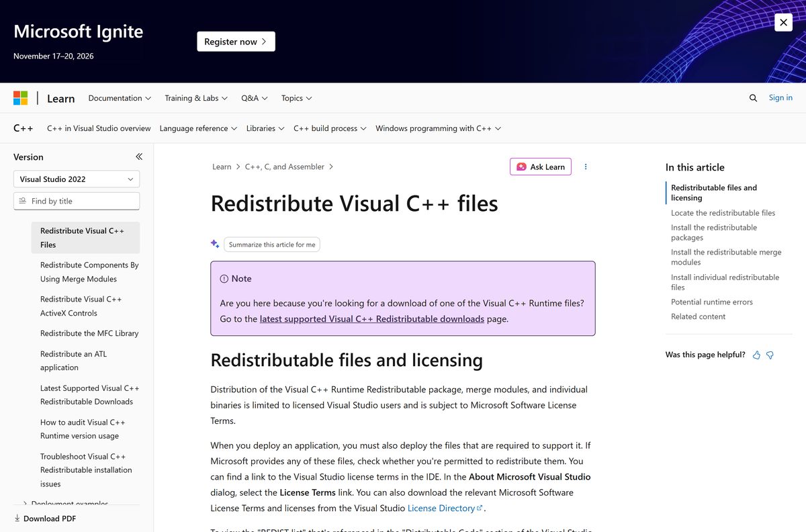Image resolution: width=806 pixels, height=532 pixels.
Task: Expand Language reference dropdown
Action: click(x=198, y=128)
